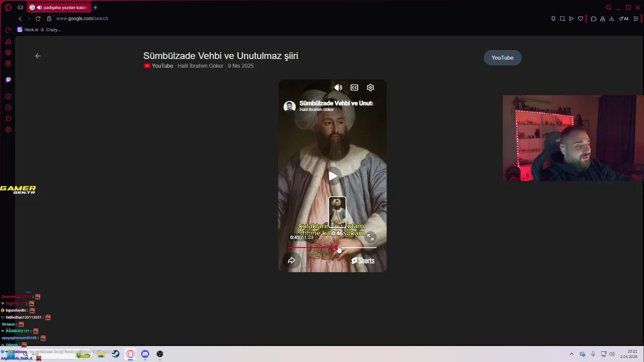Viewport: 644px width, 362px height.
Task: Seek using the red video progress bar
Action: click(x=332, y=247)
